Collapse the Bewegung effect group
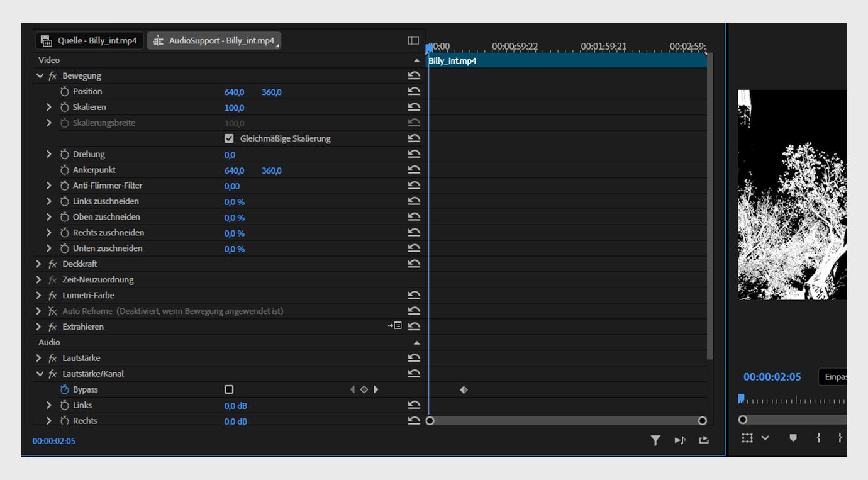The image size is (868, 480). (x=40, y=75)
